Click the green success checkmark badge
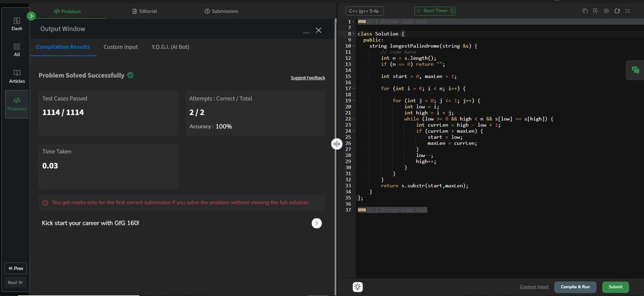The image size is (644, 296). (131, 75)
